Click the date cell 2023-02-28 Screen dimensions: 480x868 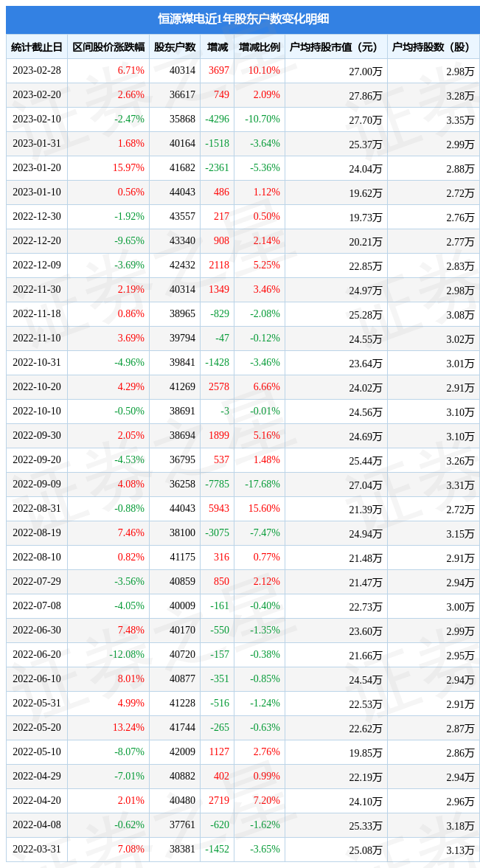(37, 70)
